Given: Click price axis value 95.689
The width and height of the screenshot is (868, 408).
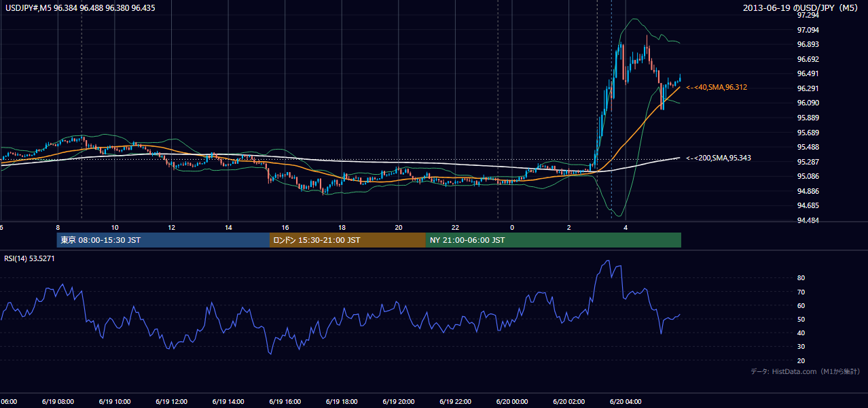Looking at the screenshot, I should [x=808, y=133].
